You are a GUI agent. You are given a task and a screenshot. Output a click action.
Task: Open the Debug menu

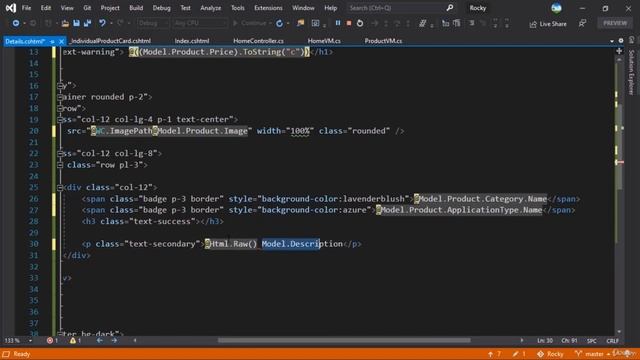tap(161, 8)
